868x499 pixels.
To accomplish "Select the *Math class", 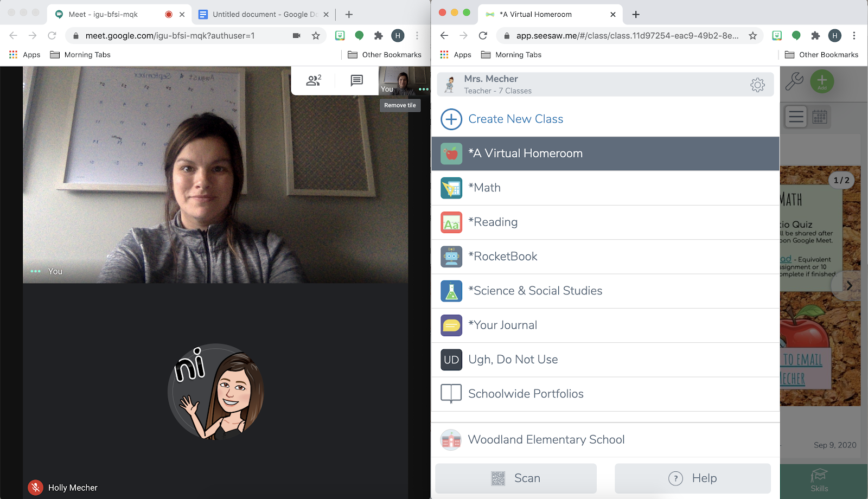I will pos(605,188).
